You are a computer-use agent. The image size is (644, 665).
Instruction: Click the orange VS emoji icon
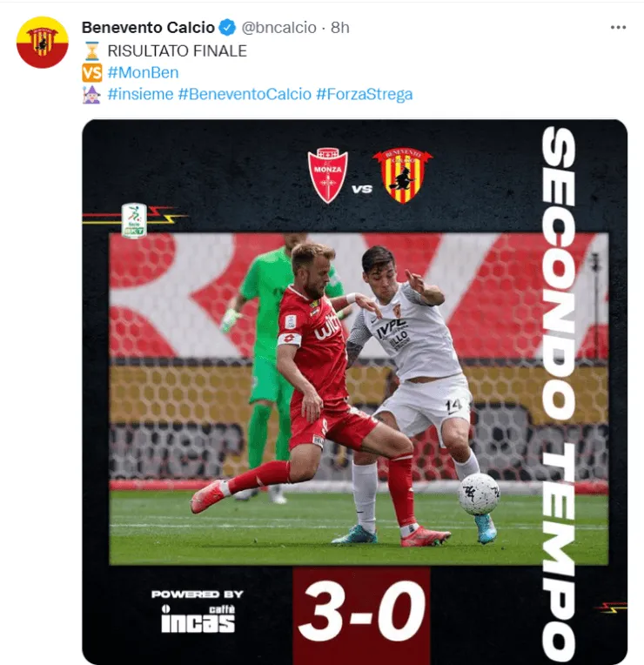[91, 72]
